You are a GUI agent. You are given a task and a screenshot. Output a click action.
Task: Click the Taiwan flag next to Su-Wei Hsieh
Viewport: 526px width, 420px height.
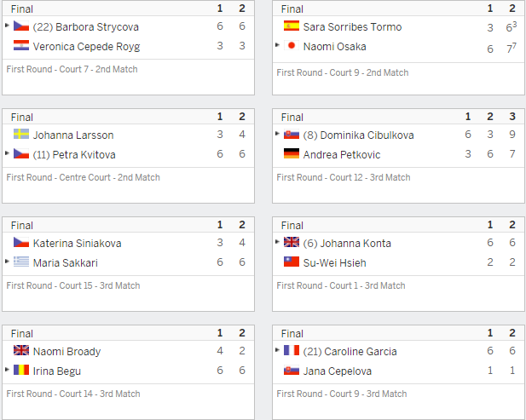click(292, 262)
